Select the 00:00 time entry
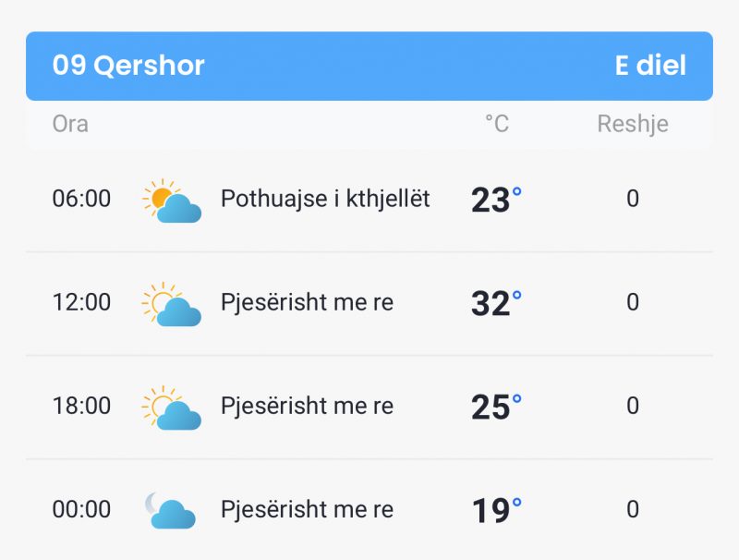The width and height of the screenshot is (739, 560). (81, 509)
